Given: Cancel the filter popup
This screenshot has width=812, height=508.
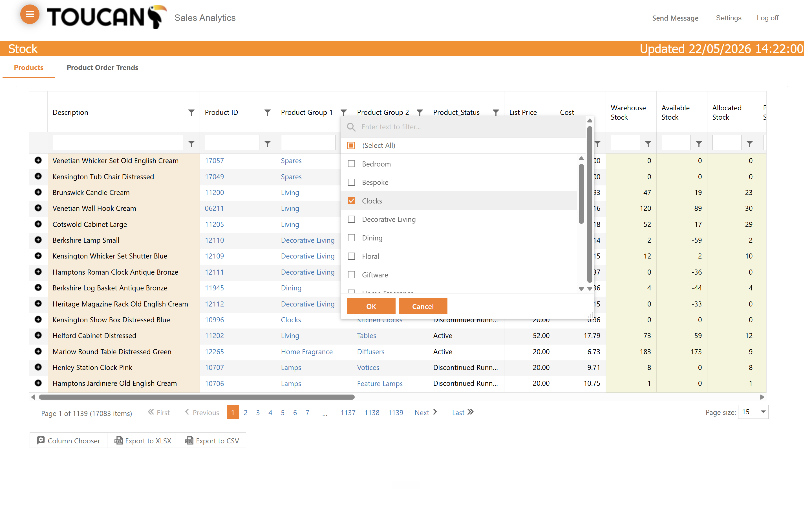Looking at the screenshot, I should 423,306.
